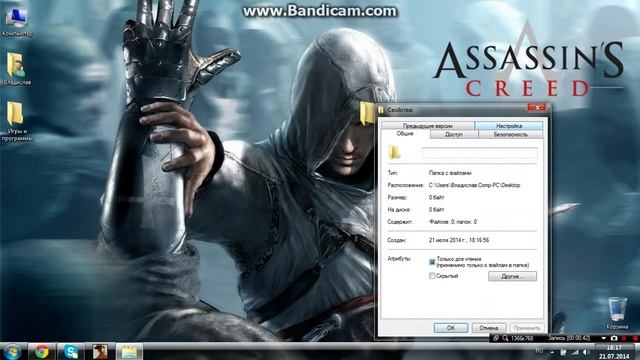This screenshot has width=640, height=360.
Task: Open the Explorer folder taskbar button
Action: [x=129, y=351]
